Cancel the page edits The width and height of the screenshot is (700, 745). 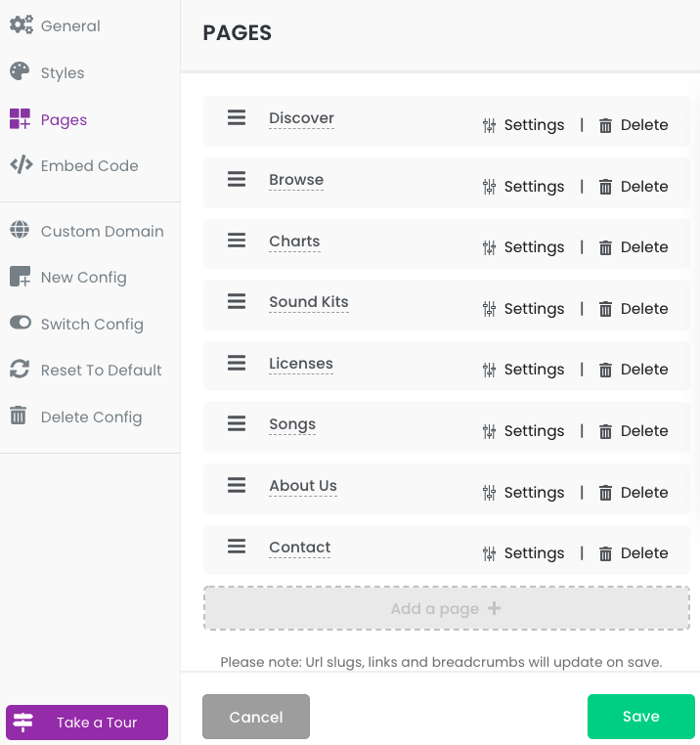(256, 717)
